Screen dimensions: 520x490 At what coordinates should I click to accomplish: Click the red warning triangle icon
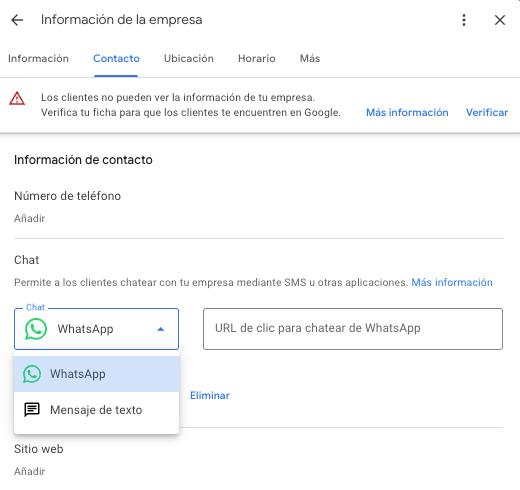[x=17, y=98]
